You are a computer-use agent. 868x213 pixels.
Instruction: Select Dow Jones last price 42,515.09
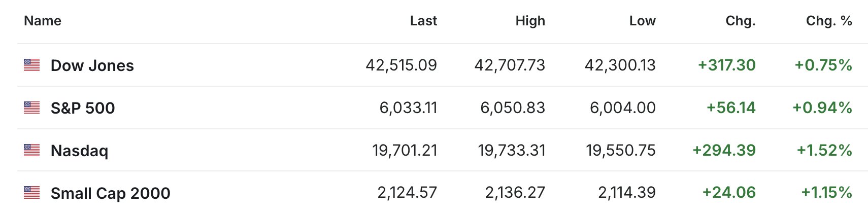[x=401, y=65]
